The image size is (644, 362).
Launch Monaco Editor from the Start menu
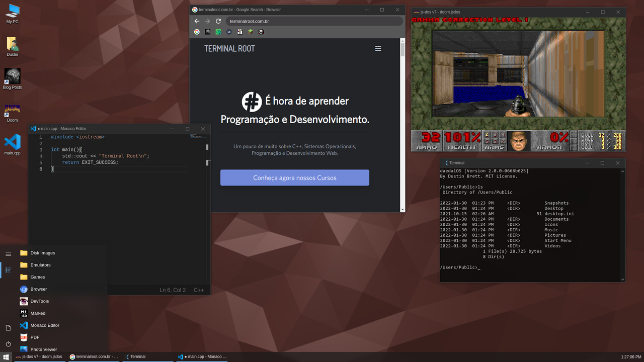point(62,325)
